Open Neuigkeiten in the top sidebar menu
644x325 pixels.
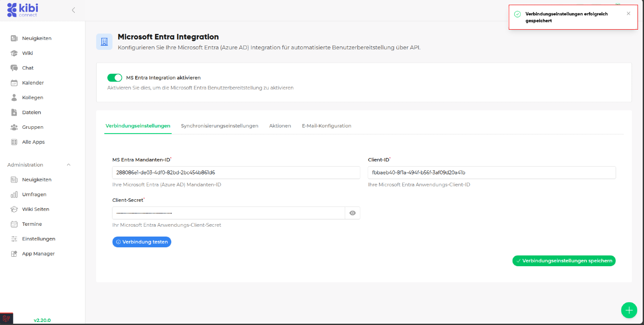pyautogui.click(x=37, y=38)
